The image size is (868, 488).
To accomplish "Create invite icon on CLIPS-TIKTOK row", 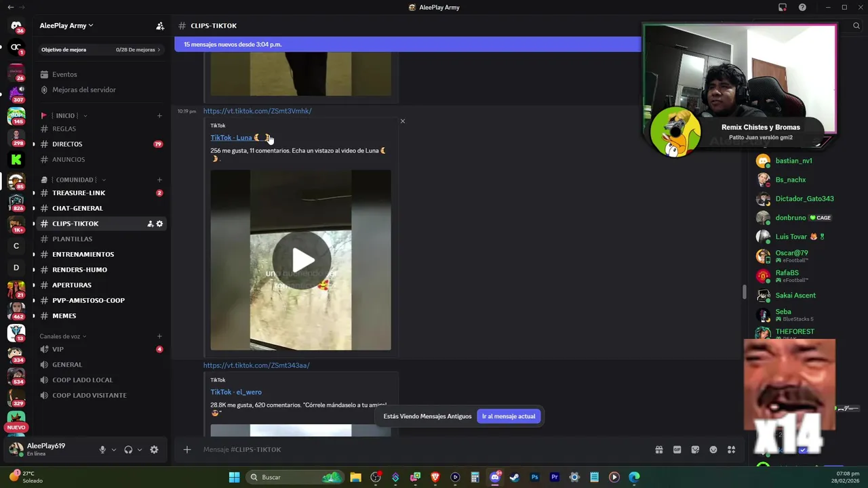I will pos(150,224).
